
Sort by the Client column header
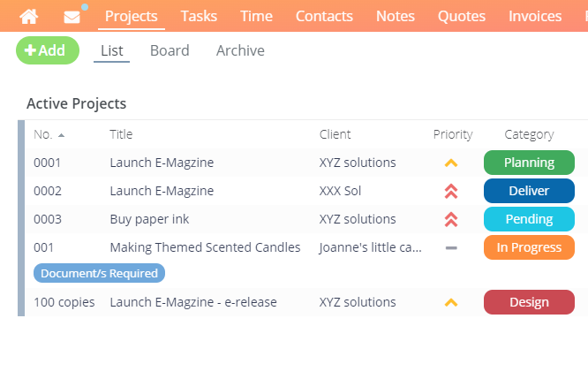click(335, 134)
